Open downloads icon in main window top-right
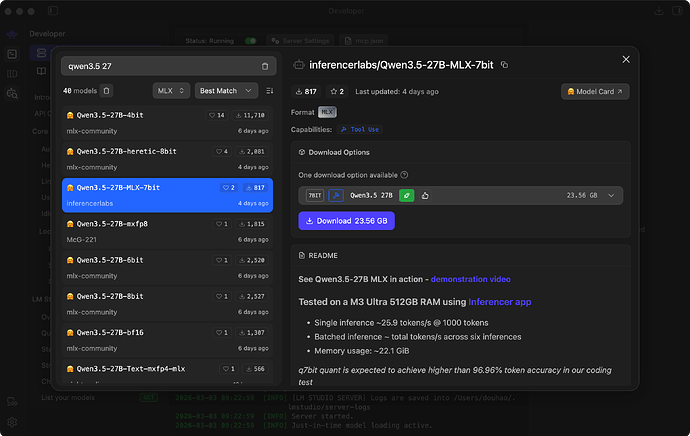This screenshot has height=436, width=690. tap(659, 11)
